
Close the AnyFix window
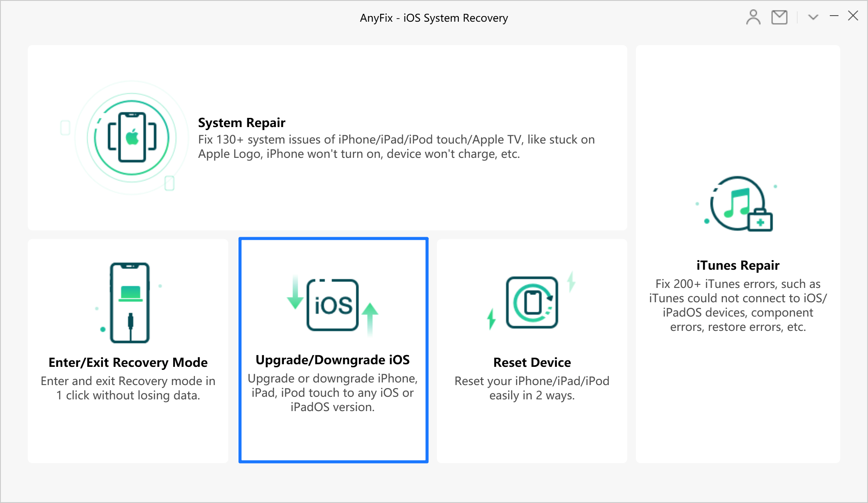(853, 16)
